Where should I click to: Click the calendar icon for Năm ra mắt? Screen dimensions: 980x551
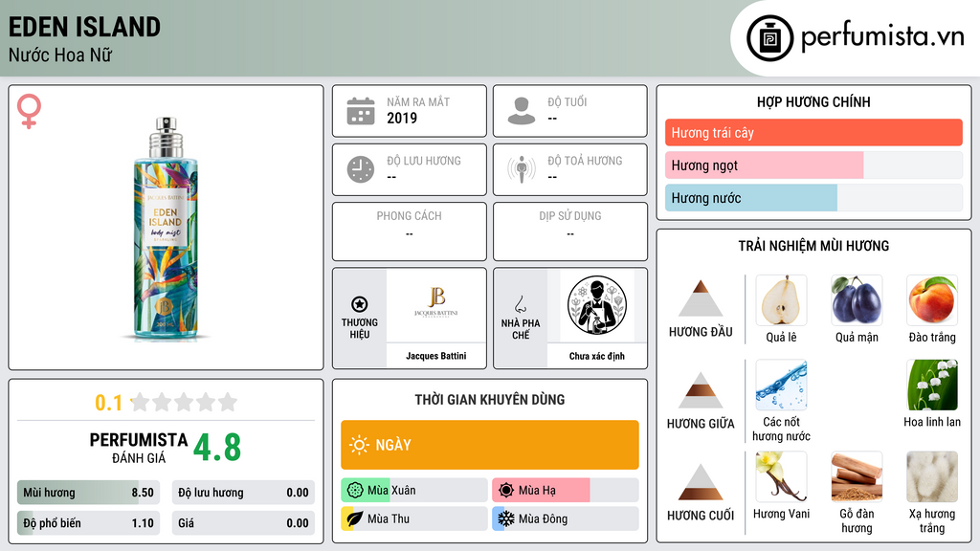(x=361, y=111)
